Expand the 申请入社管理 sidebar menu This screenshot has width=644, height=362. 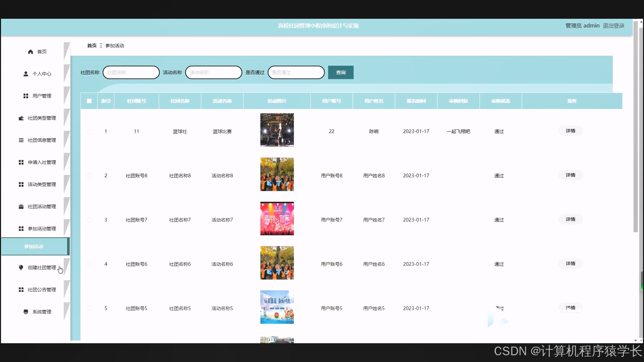point(35,162)
